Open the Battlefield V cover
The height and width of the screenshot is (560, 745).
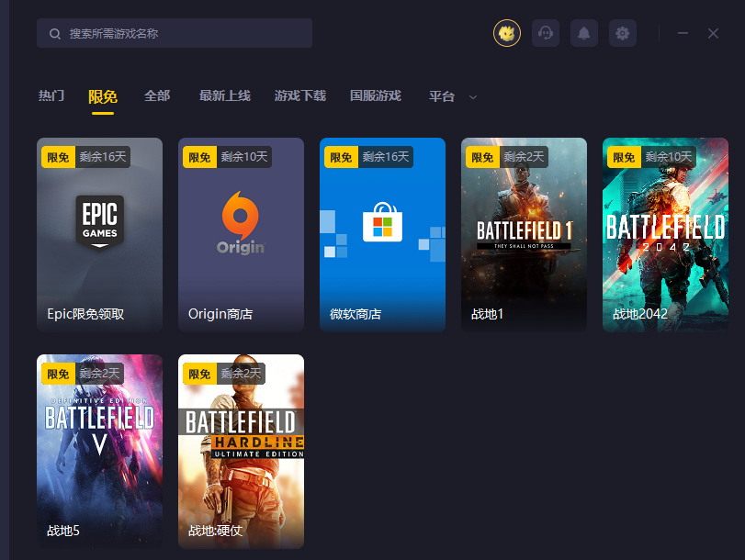point(100,452)
